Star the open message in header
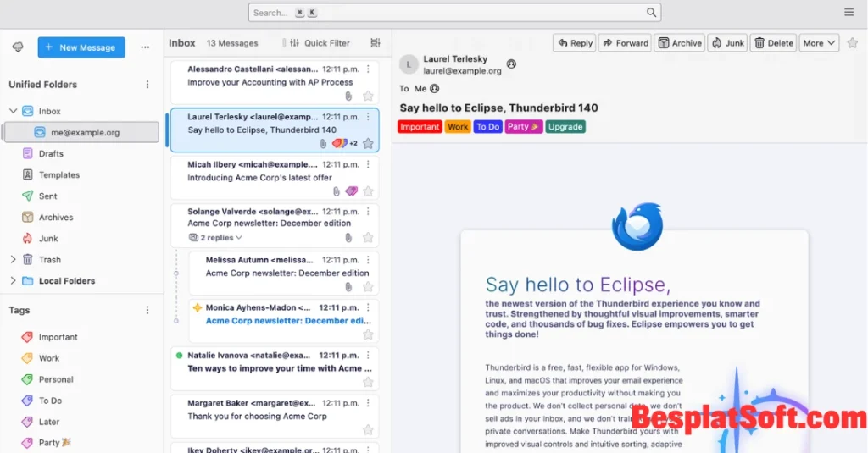This screenshot has width=868, height=453. point(853,43)
